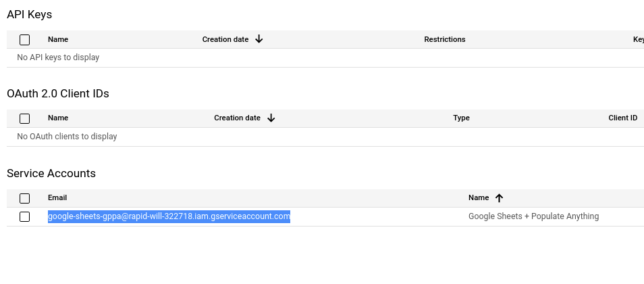The image size is (644, 284).
Task: Click the API Keys Creation date sort arrow
Action: [x=259, y=39]
